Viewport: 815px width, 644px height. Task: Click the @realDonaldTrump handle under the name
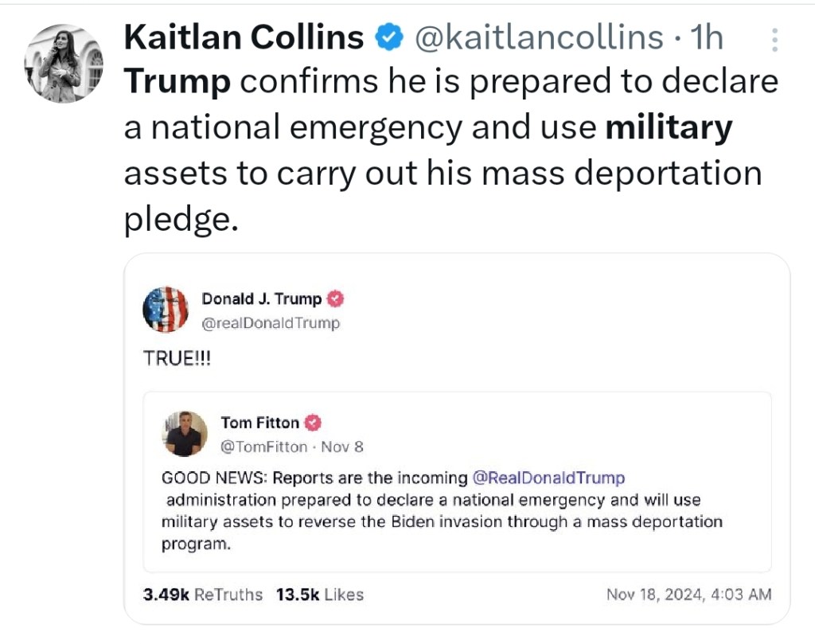(x=271, y=322)
